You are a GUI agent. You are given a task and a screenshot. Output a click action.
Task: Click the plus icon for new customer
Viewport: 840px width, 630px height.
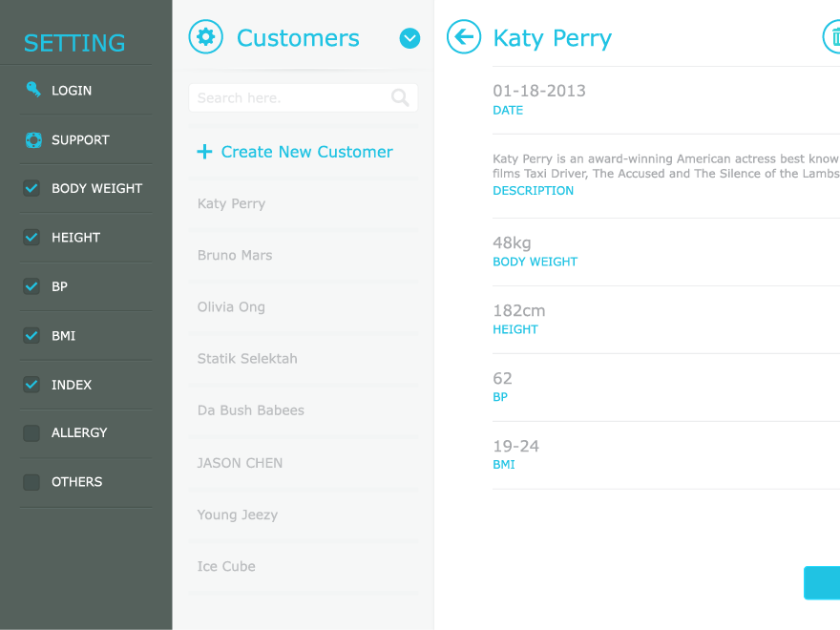(204, 152)
